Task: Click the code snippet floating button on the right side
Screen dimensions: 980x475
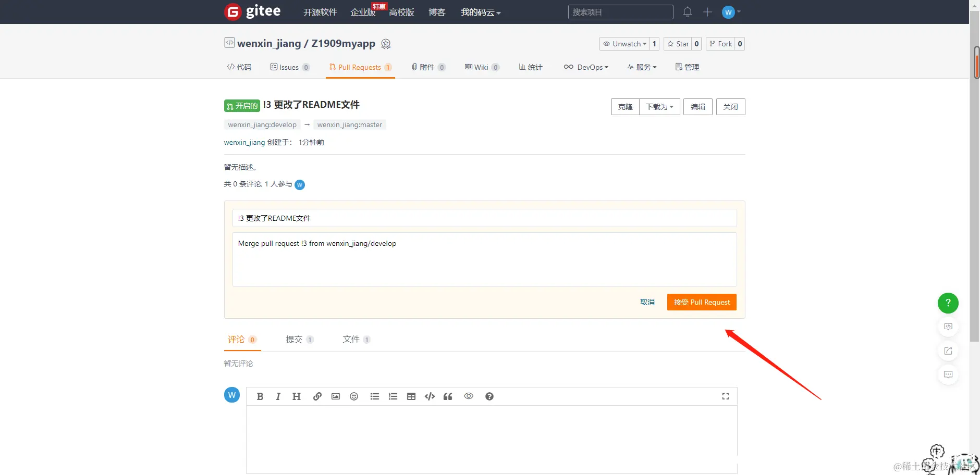Action: [x=948, y=327]
